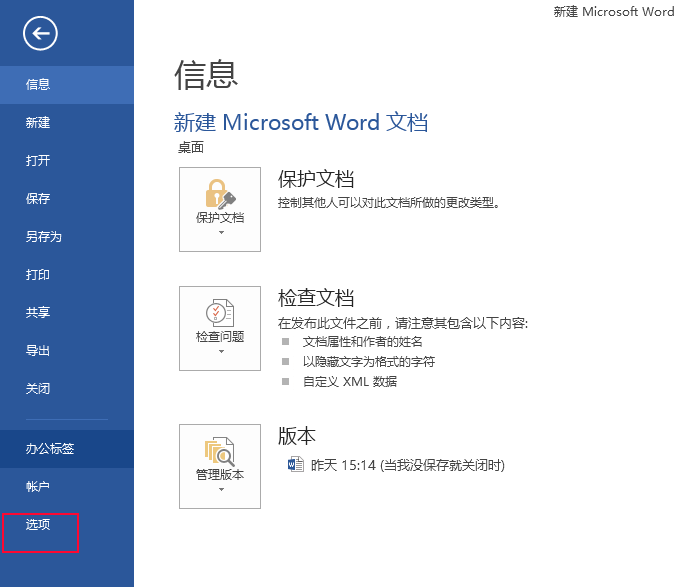Click the 以隐藏文字为格式的字符 list item
The width and height of the screenshot is (678, 587).
pos(368,362)
